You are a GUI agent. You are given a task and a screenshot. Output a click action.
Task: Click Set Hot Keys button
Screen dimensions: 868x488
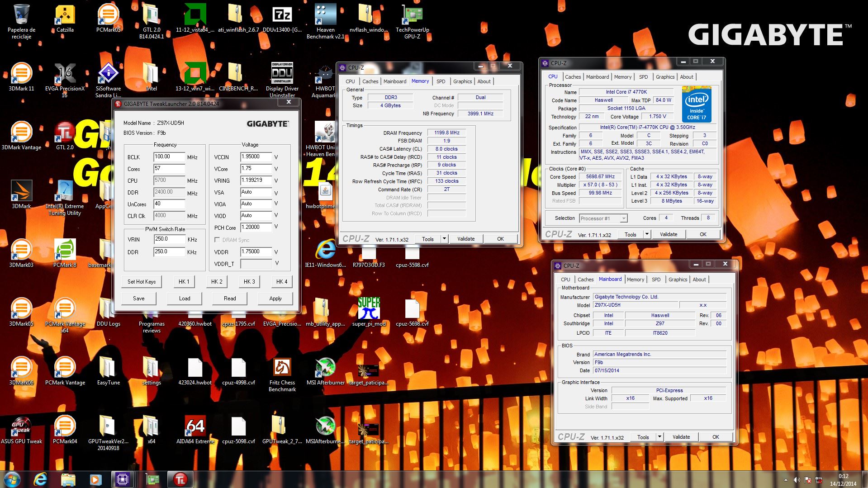tap(142, 281)
